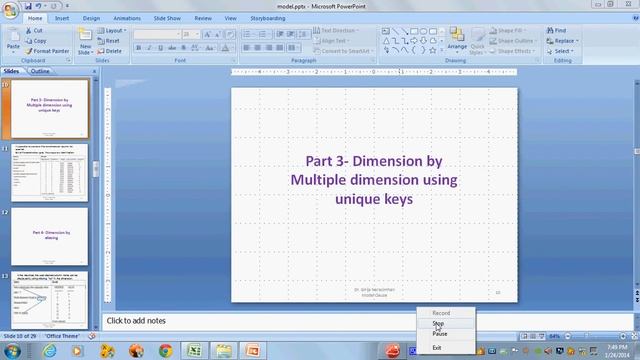This screenshot has width=640, height=360.
Task: Choose Exit in the recorder menu
Action: click(437, 348)
